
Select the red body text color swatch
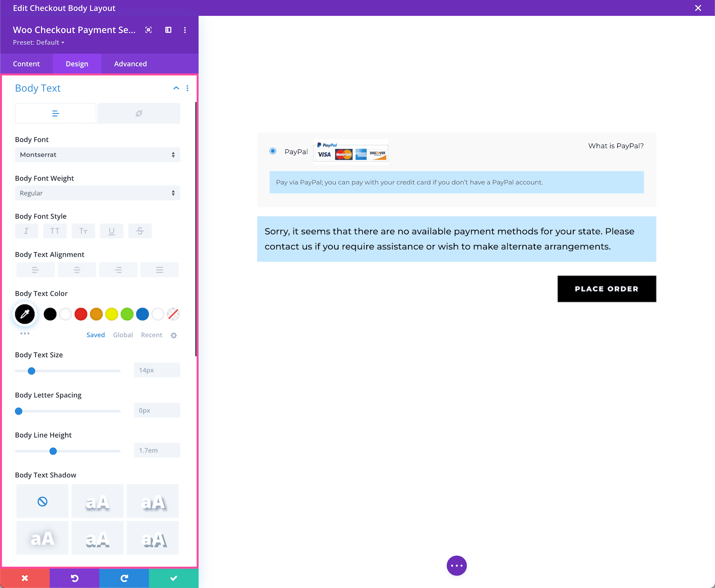81,314
